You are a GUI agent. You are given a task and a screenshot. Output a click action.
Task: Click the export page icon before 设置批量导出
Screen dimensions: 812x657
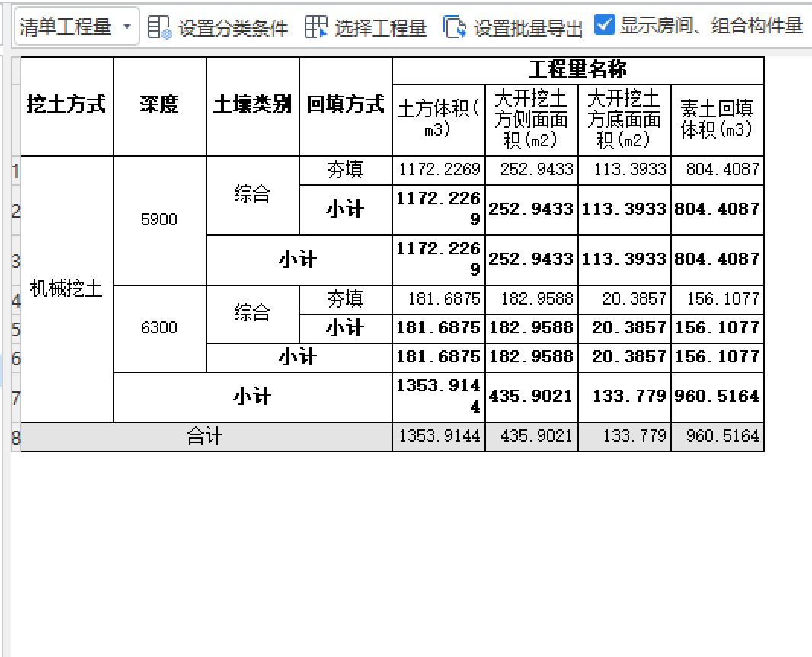coord(454,25)
